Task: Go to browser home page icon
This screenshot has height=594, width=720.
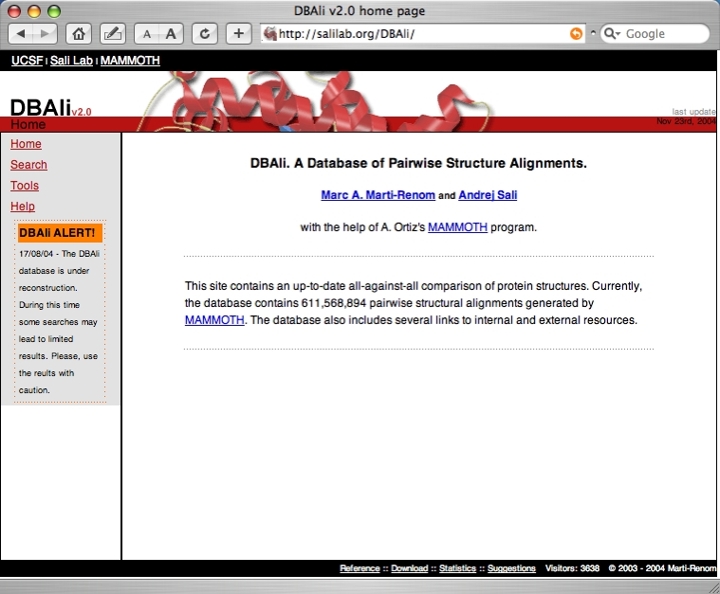Action: (79, 34)
